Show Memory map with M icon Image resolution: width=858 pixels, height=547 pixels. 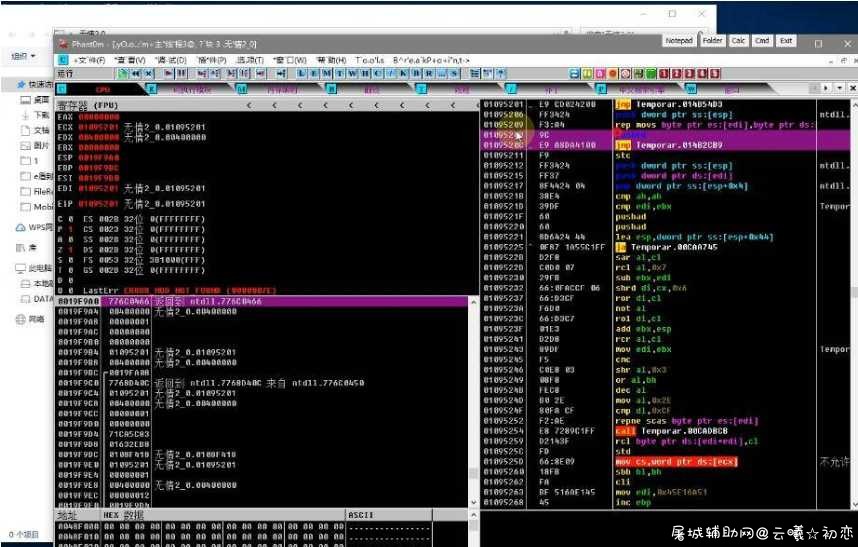(327, 73)
